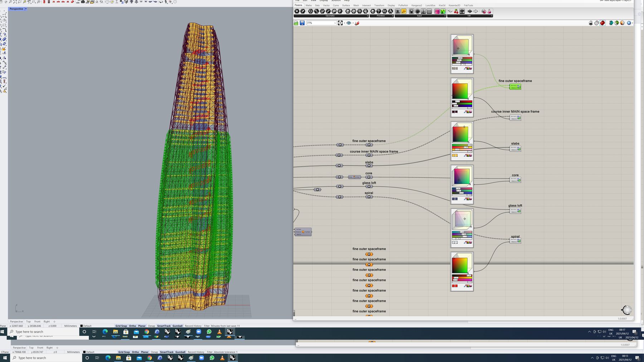This screenshot has height=362, width=644.
Task: Click the solid black arrow icon in Util panel
Action: (x=470, y=11)
